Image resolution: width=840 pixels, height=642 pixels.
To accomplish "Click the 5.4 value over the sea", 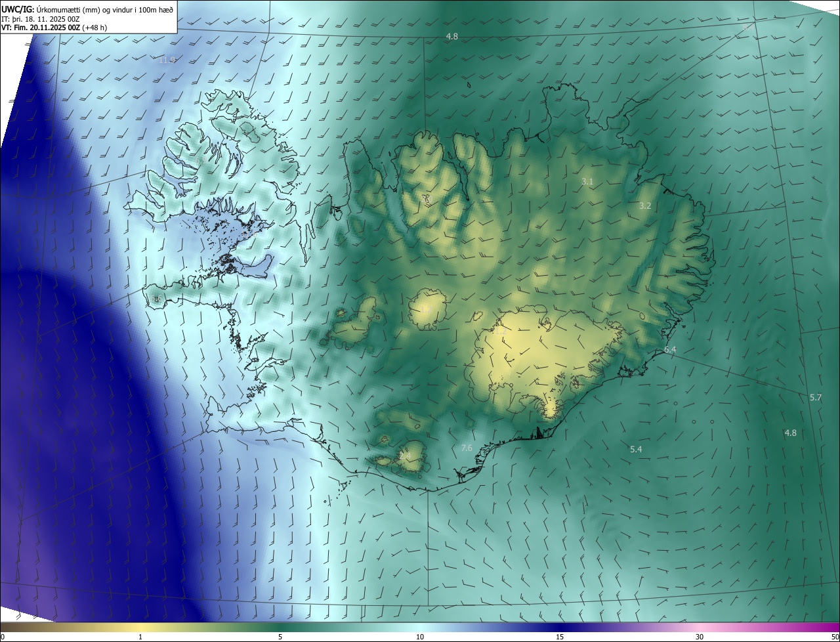I will point(636,449).
